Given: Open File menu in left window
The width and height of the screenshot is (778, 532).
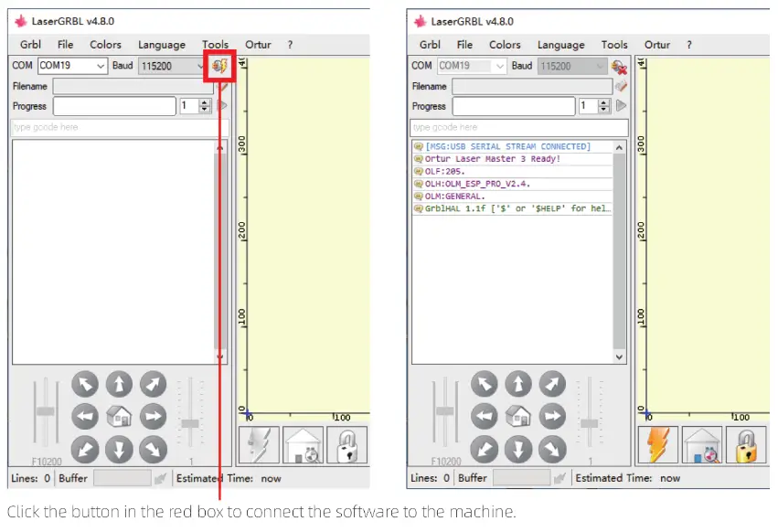Looking at the screenshot, I should coord(65,44).
